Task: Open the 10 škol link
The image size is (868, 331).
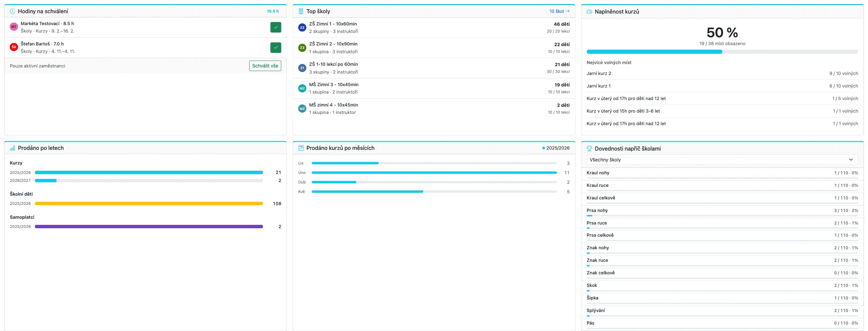Action: 559,11
